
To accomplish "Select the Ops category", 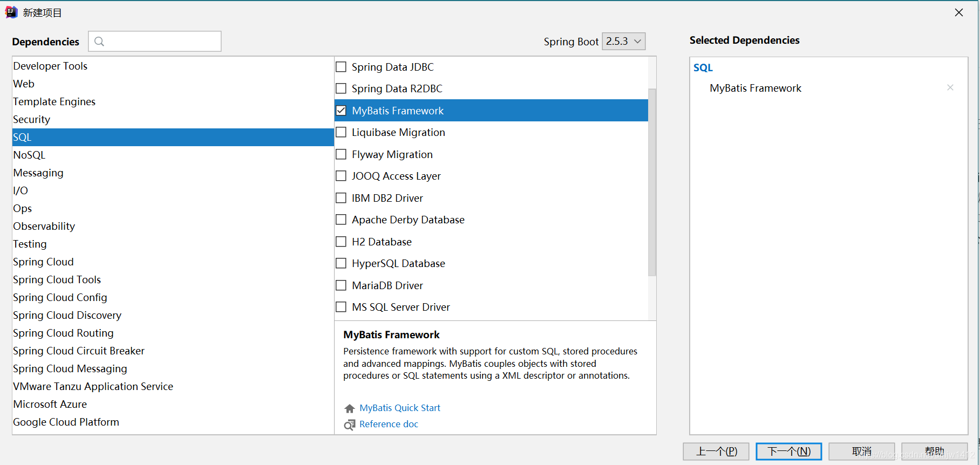I will (173, 208).
